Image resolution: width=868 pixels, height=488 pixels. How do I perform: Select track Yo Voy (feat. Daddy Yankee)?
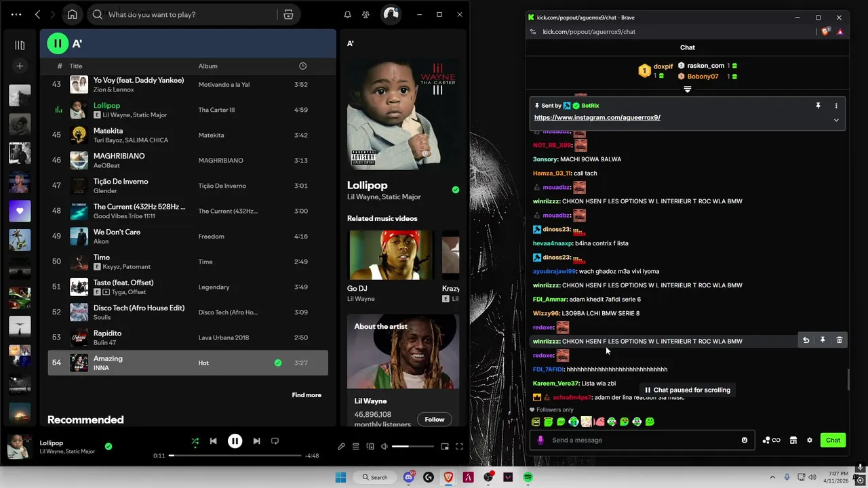(188, 85)
